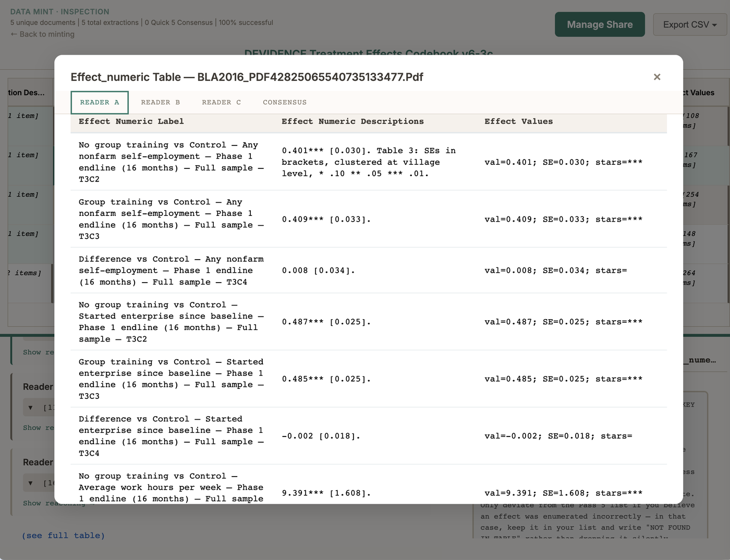
Task: Click the Effect Numeric Descriptions column header
Action: [x=352, y=121]
